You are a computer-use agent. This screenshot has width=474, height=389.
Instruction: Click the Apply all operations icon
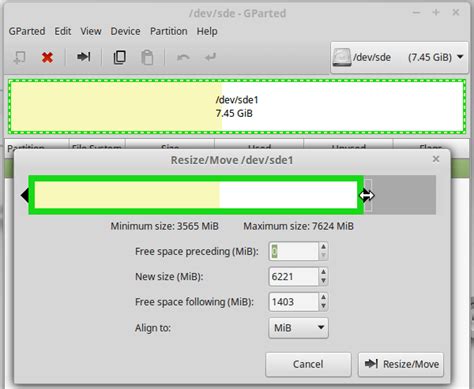[x=210, y=57]
